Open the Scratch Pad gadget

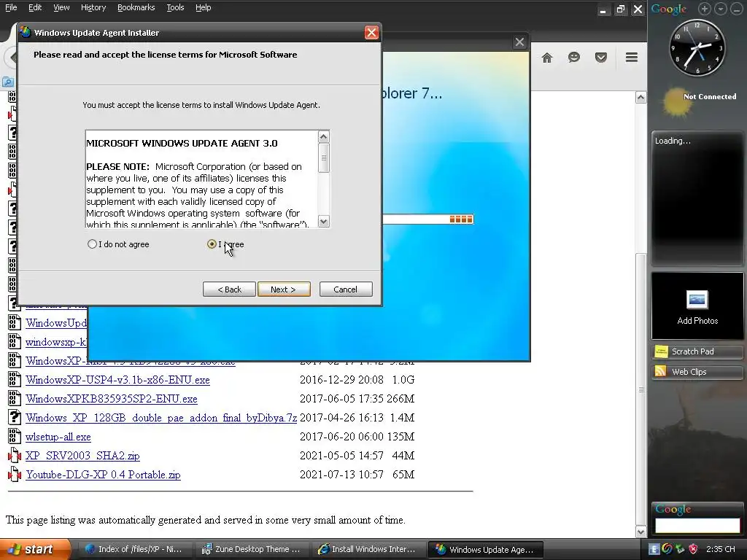coord(697,351)
